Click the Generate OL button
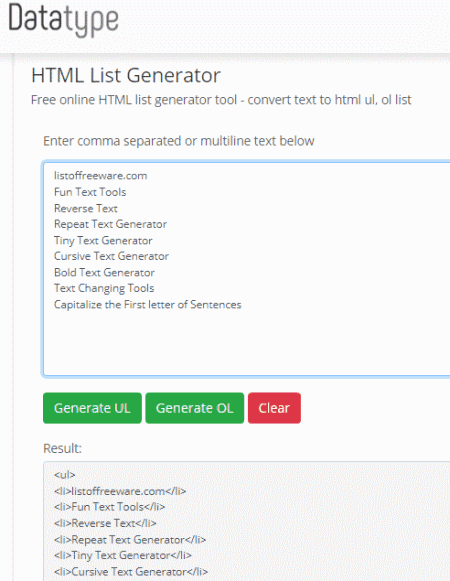Image resolution: width=450 pixels, height=581 pixels. coord(195,408)
